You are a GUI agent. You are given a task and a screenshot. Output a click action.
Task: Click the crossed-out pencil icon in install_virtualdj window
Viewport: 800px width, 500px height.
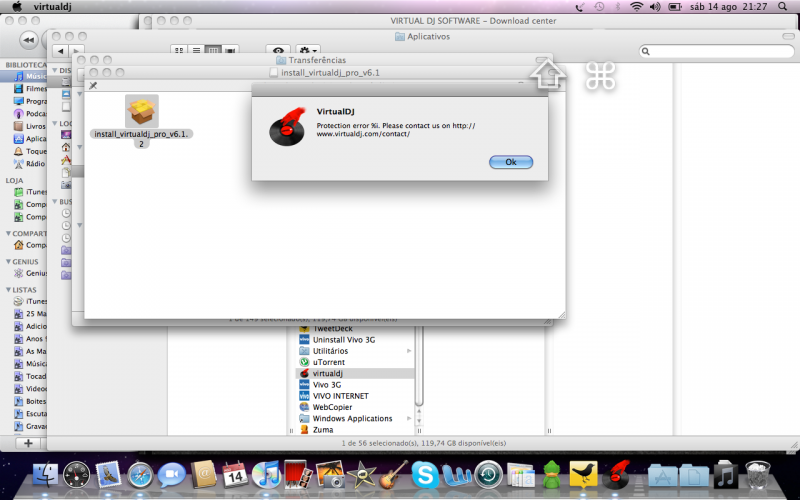pyautogui.click(x=93, y=86)
